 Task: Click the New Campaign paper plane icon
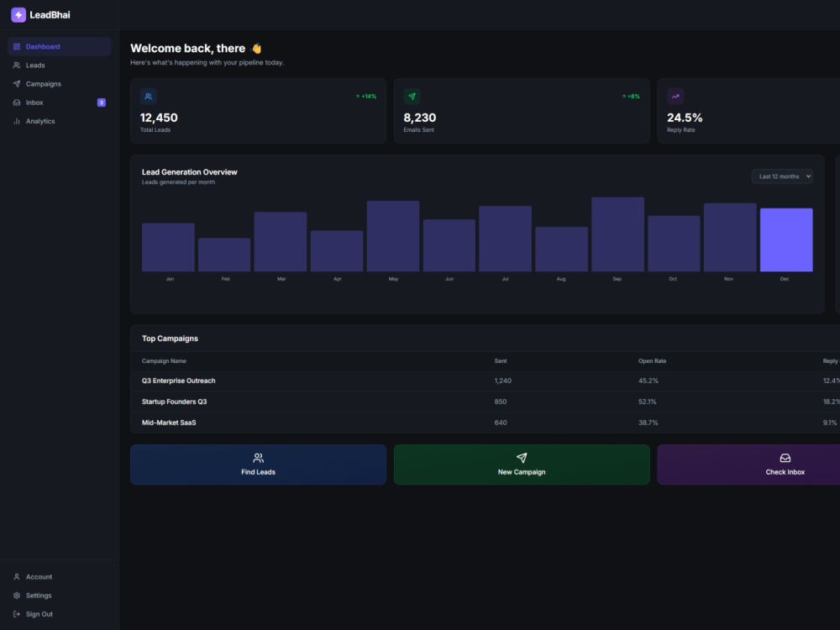[522, 458]
